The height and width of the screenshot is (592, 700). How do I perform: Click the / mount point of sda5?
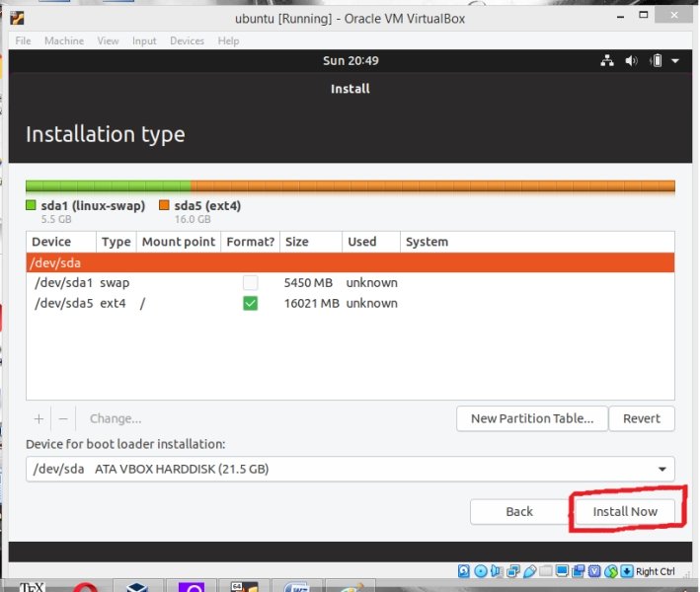coord(142,303)
